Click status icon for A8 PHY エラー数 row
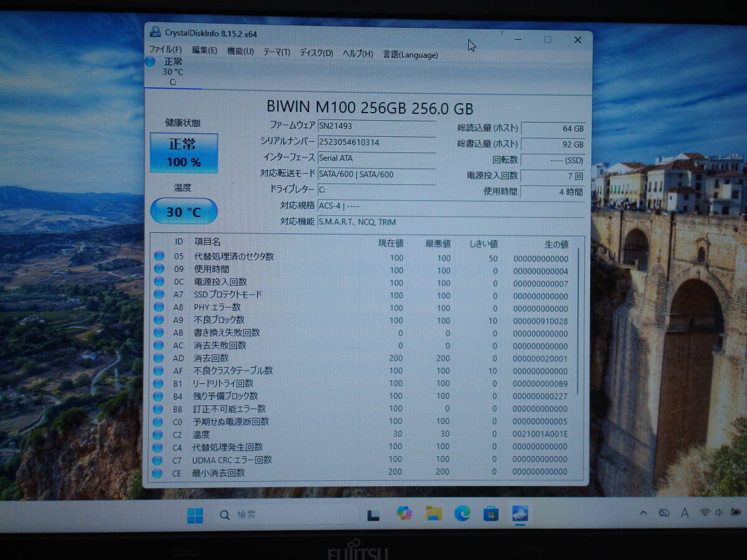The height and width of the screenshot is (560, 747). [159, 307]
